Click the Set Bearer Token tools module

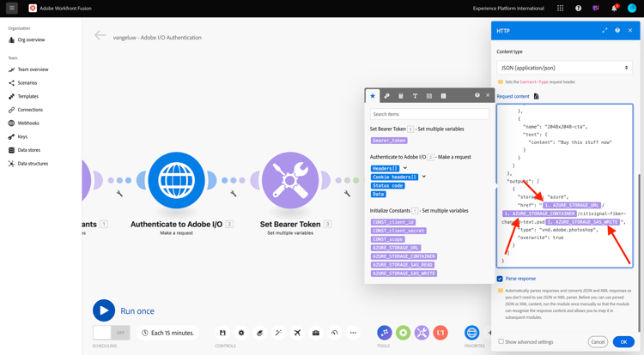290,180
